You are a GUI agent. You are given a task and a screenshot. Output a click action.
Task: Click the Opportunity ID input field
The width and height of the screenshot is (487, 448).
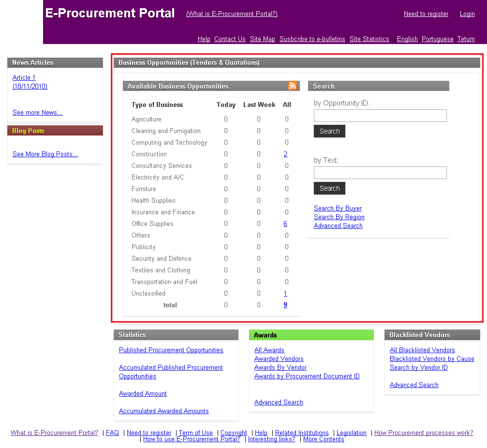point(380,116)
